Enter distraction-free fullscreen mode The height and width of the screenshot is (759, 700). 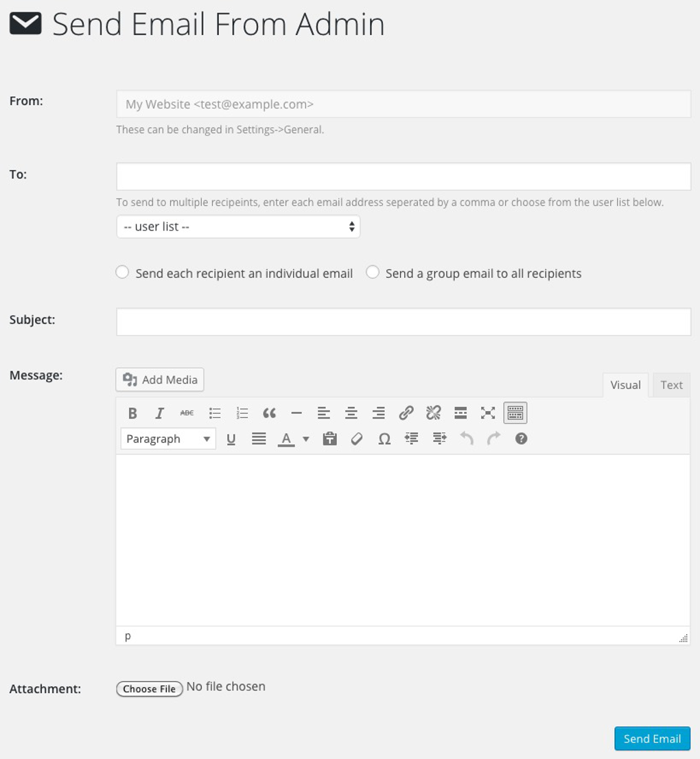point(487,412)
